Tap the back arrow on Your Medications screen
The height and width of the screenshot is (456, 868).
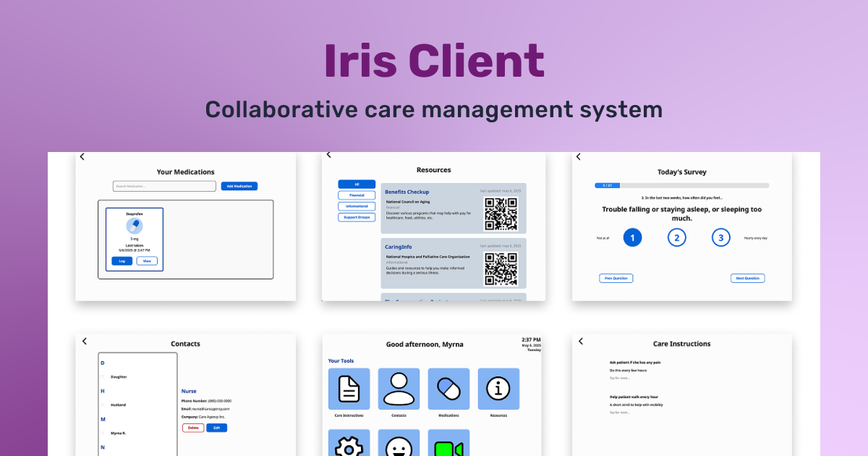point(82,156)
